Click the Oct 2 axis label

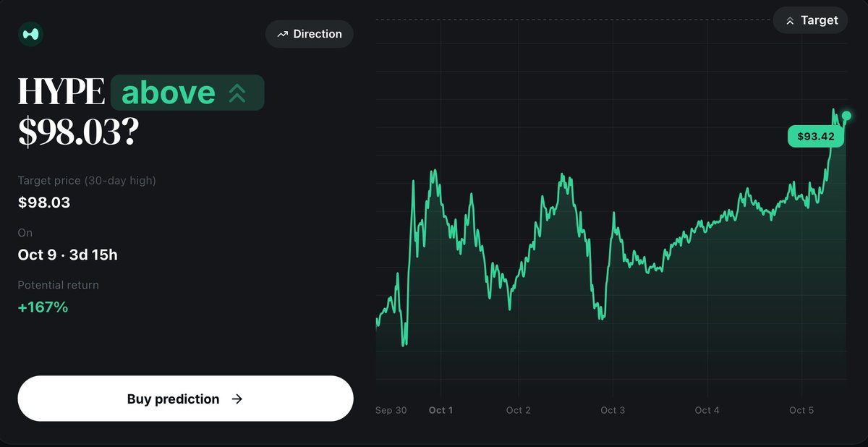click(519, 410)
